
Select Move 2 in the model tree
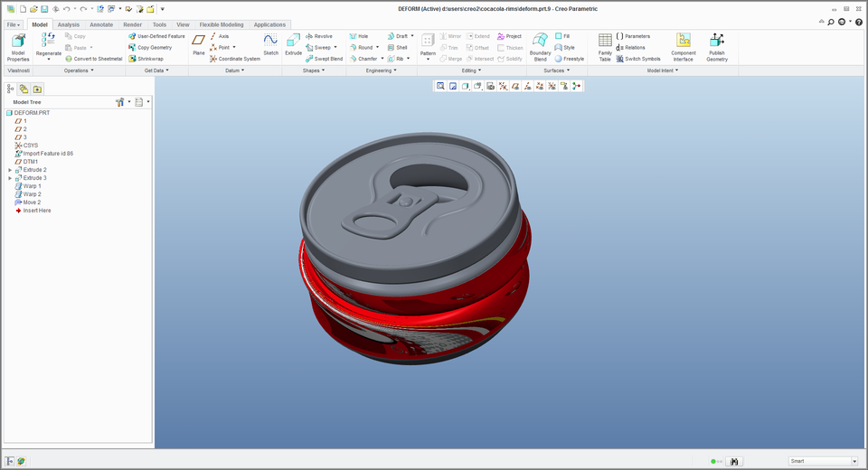28,202
